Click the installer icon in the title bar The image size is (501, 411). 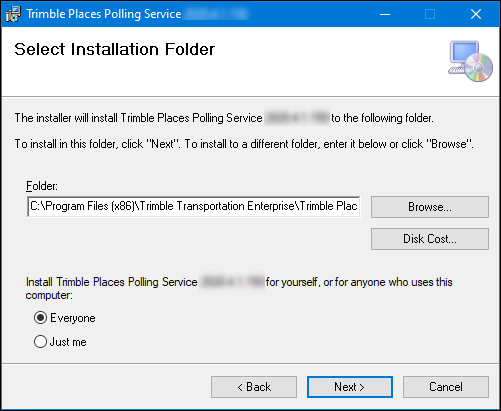point(13,14)
